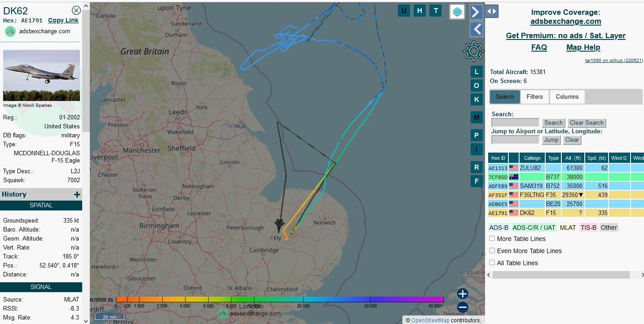The image size is (644, 324).
Task: Close the DK62 aircraft info panel
Action: [76, 10]
